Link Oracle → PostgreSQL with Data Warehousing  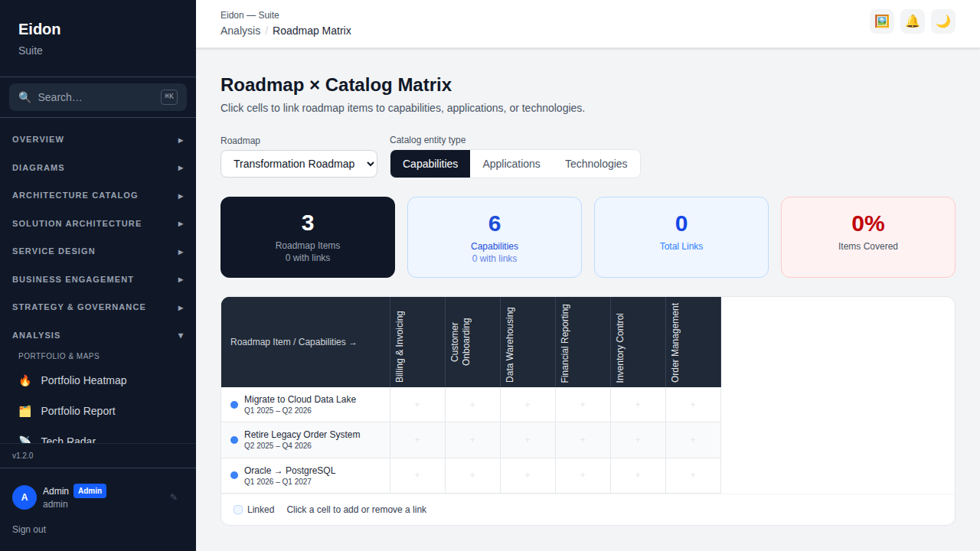[528, 475]
